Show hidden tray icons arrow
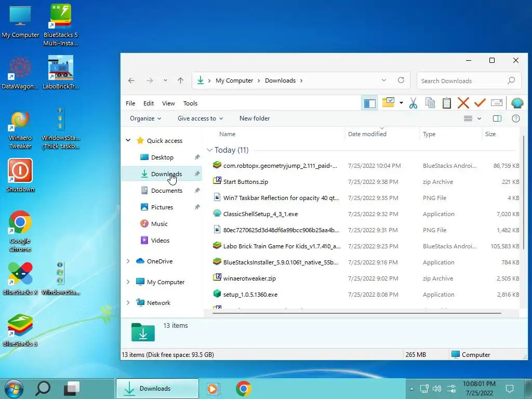The height and width of the screenshot is (399, 532). [x=411, y=389]
